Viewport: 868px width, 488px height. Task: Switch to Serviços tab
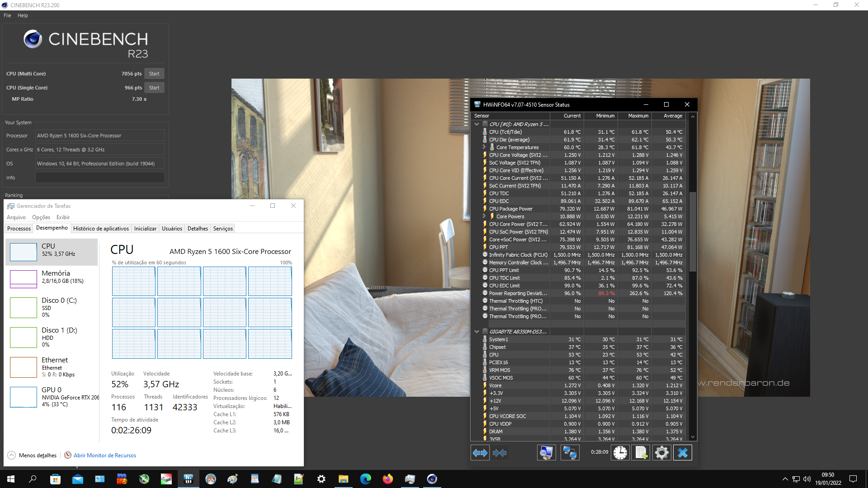[x=223, y=229]
